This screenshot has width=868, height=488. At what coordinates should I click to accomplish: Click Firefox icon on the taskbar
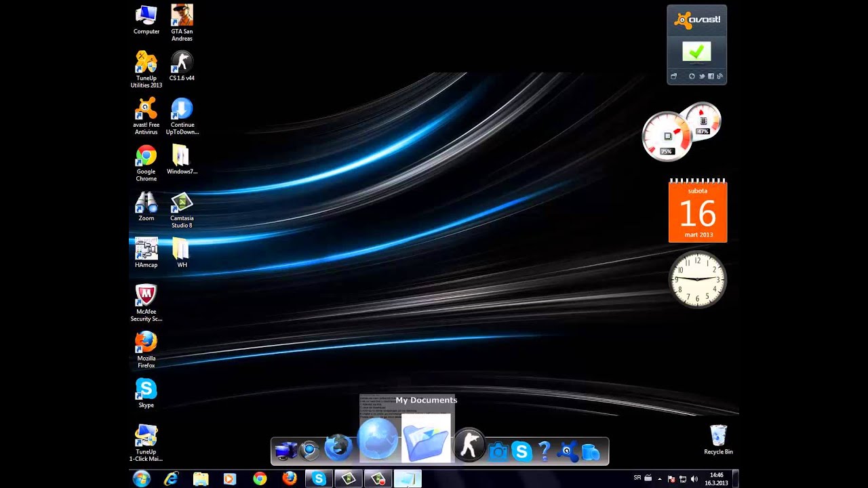click(x=290, y=479)
